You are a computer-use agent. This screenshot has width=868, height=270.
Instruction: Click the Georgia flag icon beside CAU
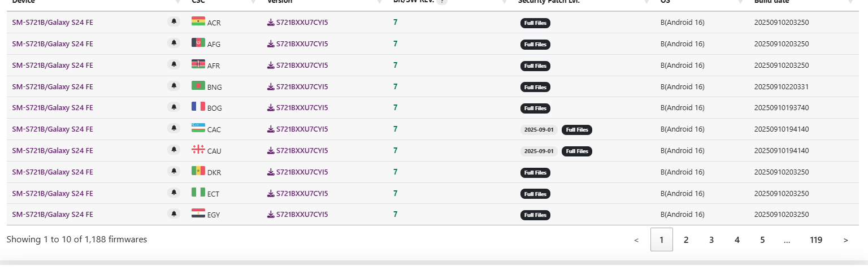point(198,150)
